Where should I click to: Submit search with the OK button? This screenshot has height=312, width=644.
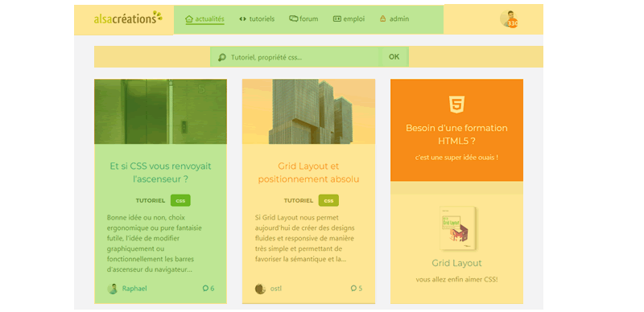tap(394, 57)
